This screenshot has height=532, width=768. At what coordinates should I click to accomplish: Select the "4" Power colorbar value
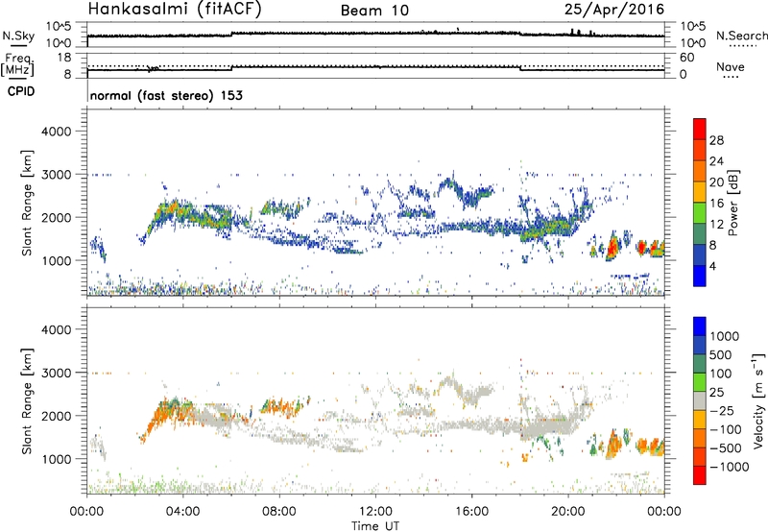pos(712,266)
